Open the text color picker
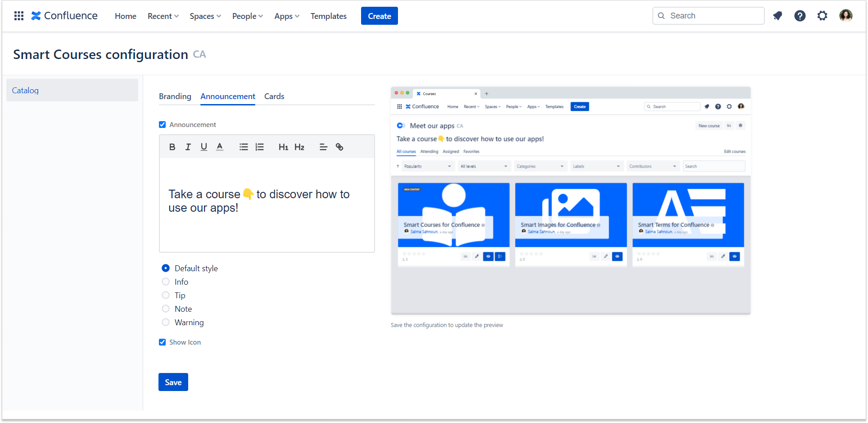This screenshot has width=868, height=423. 220,147
